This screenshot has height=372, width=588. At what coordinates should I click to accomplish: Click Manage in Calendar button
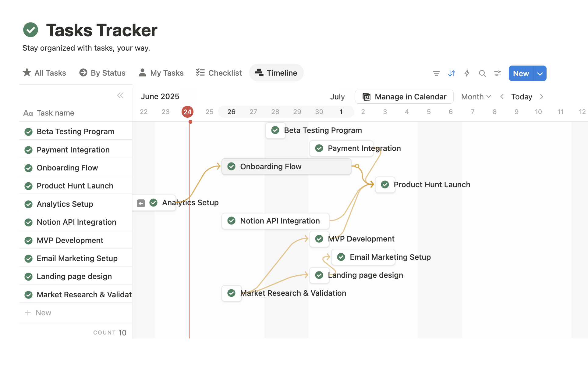[x=404, y=97]
